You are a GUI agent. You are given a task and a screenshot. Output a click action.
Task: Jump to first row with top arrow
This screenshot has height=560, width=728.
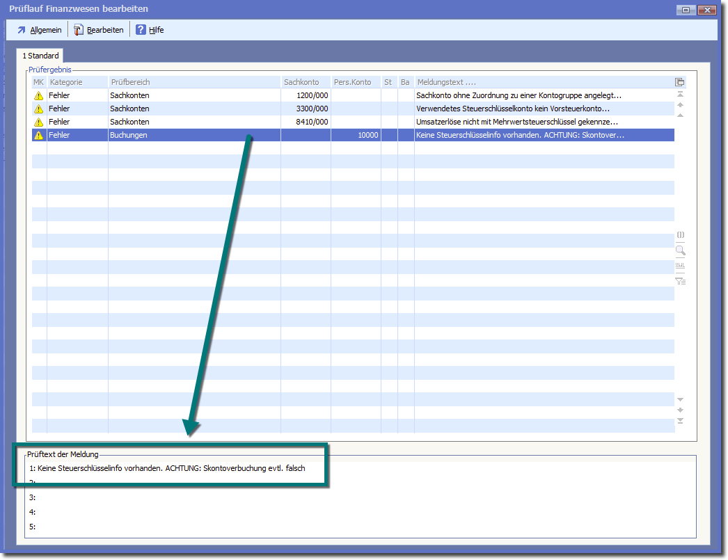click(x=680, y=94)
